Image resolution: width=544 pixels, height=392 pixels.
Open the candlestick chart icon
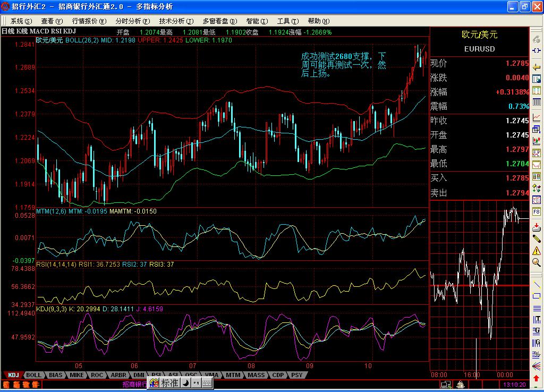[x=537, y=141]
